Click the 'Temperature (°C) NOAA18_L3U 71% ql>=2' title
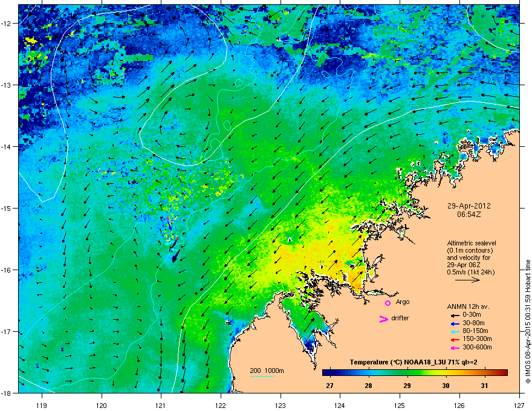 (x=414, y=362)
